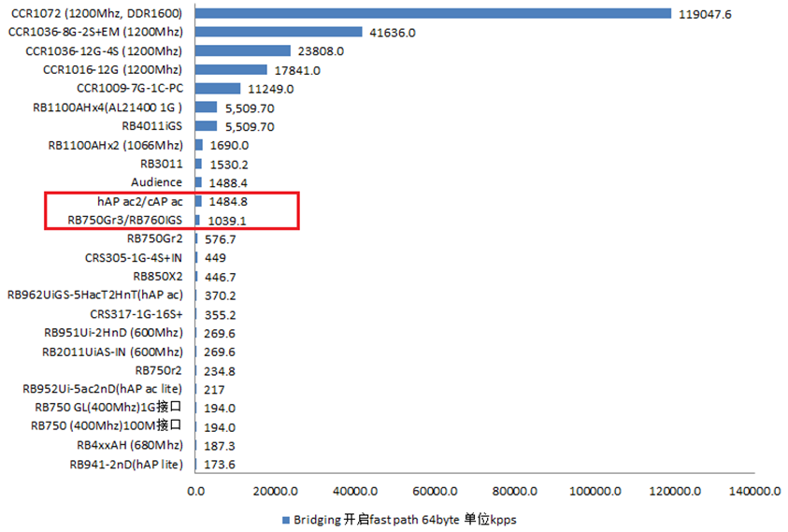The width and height of the screenshot is (788, 532).
Task: Select the CRS305-1G-4S+IN label
Action: [134, 257]
